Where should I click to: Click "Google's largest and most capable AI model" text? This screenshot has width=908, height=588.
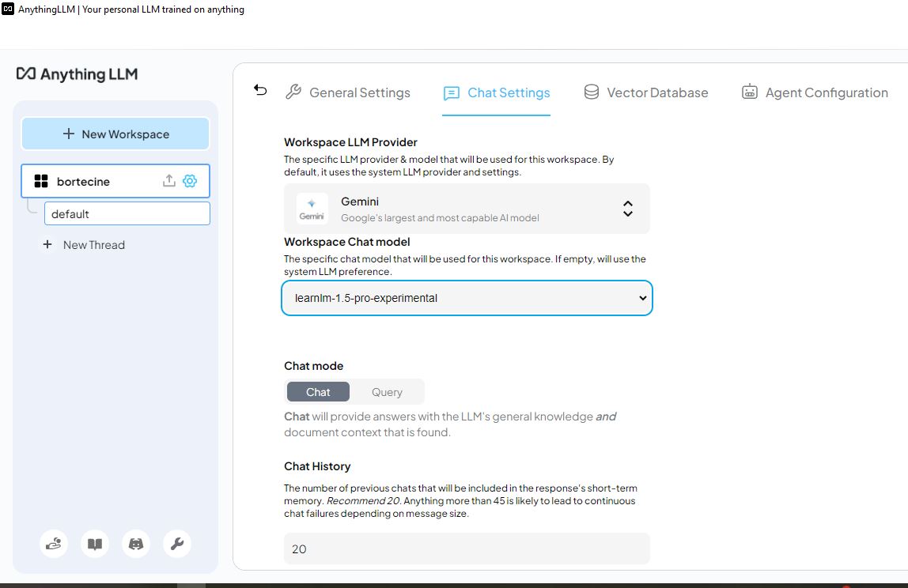coord(440,217)
